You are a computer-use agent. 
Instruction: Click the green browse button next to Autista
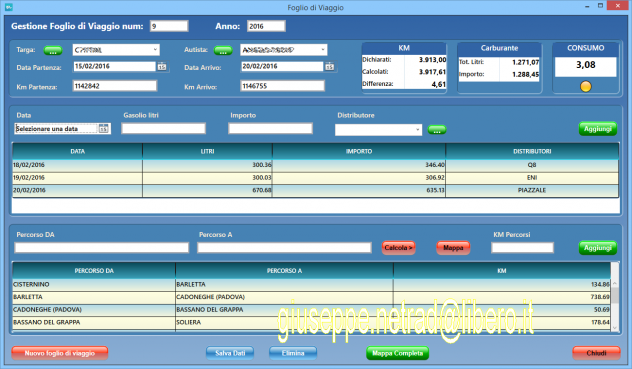pyautogui.click(x=223, y=50)
